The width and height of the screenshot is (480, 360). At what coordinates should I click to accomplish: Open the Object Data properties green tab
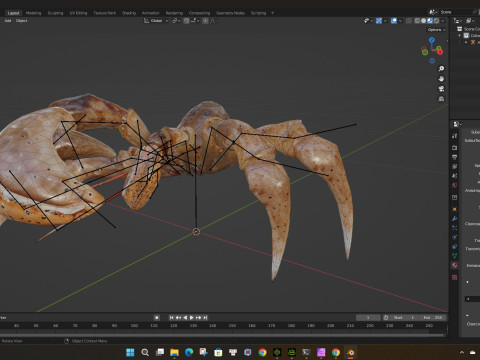[455, 256]
